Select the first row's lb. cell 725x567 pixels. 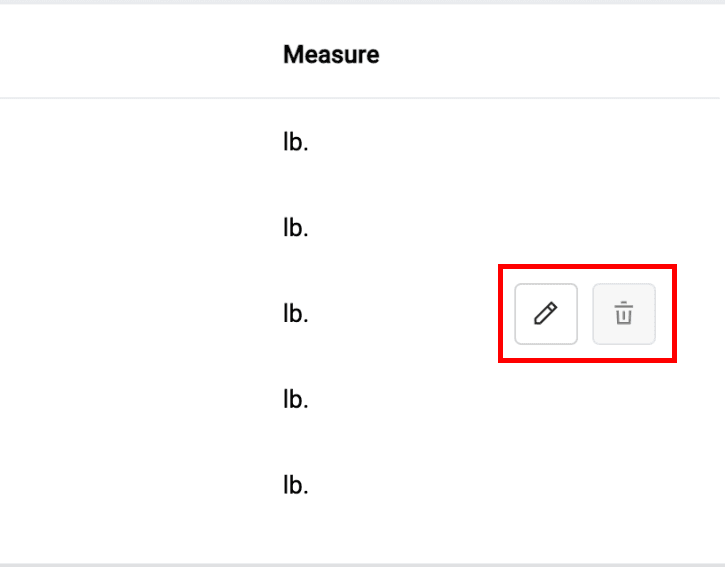click(x=296, y=142)
